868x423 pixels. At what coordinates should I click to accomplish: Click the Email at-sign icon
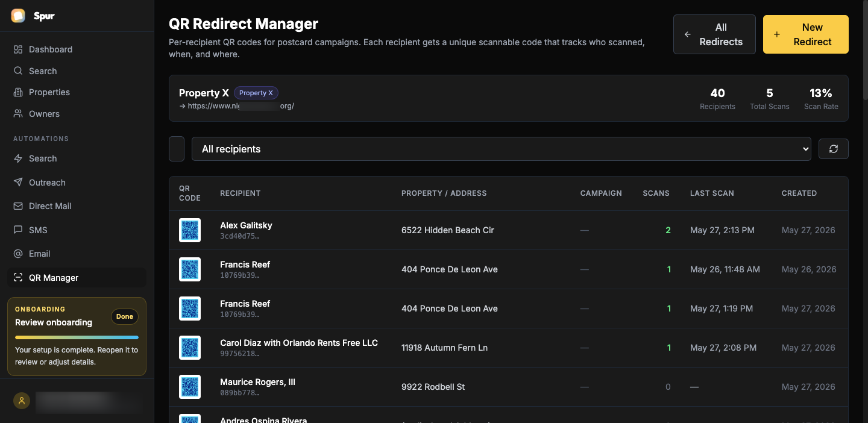click(18, 254)
